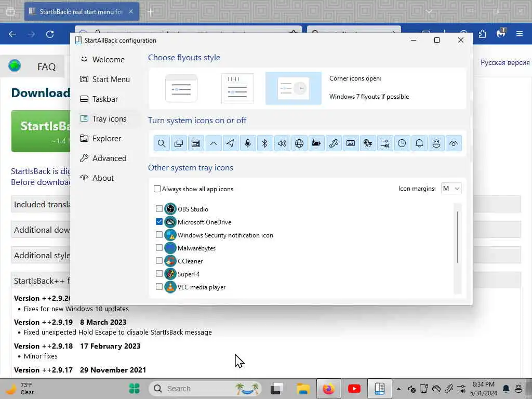Close the StartIsBack browser tab

(131, 11)
